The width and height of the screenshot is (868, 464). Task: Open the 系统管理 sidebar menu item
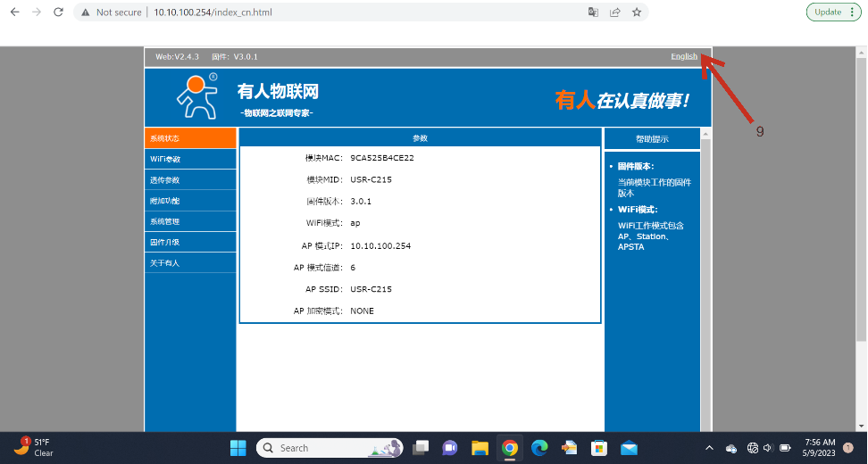point(190,221)
